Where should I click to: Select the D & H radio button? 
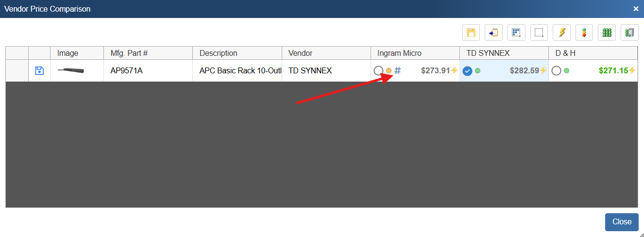click(x=557, y=71)
